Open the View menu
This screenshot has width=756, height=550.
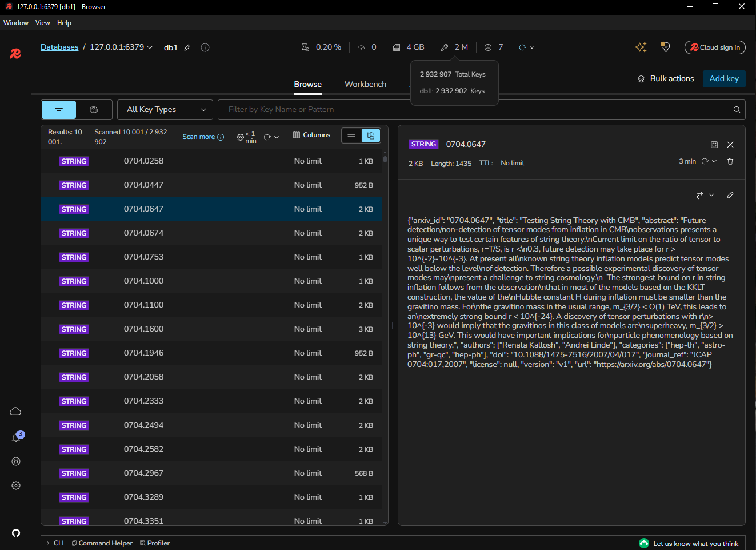pos(42,23)
